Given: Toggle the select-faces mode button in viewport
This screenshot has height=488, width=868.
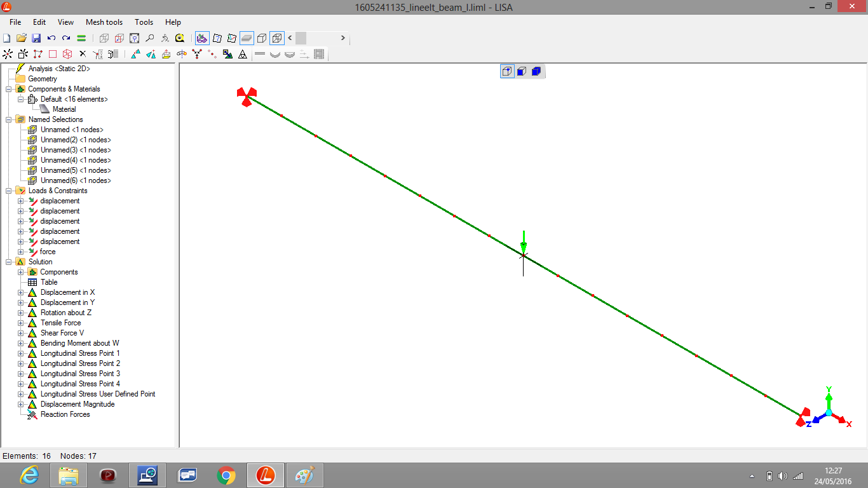Looking at the screenshot, I should [x=522, y=71].
